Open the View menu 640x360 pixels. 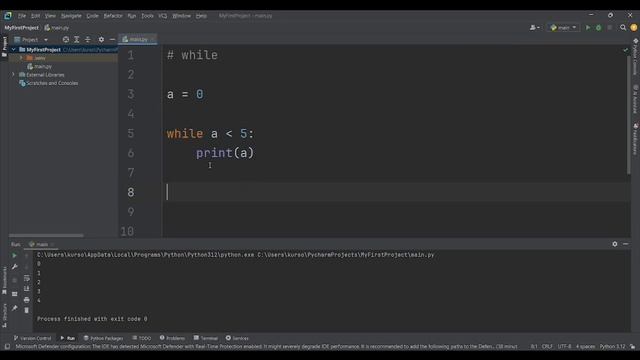tap(50, 16)
